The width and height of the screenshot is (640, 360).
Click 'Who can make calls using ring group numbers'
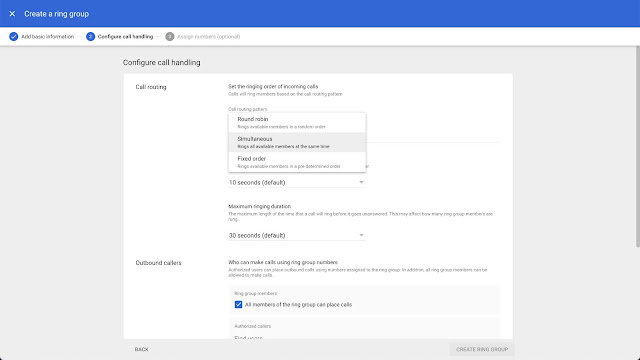pyautogui.click(x=283, y=262)
